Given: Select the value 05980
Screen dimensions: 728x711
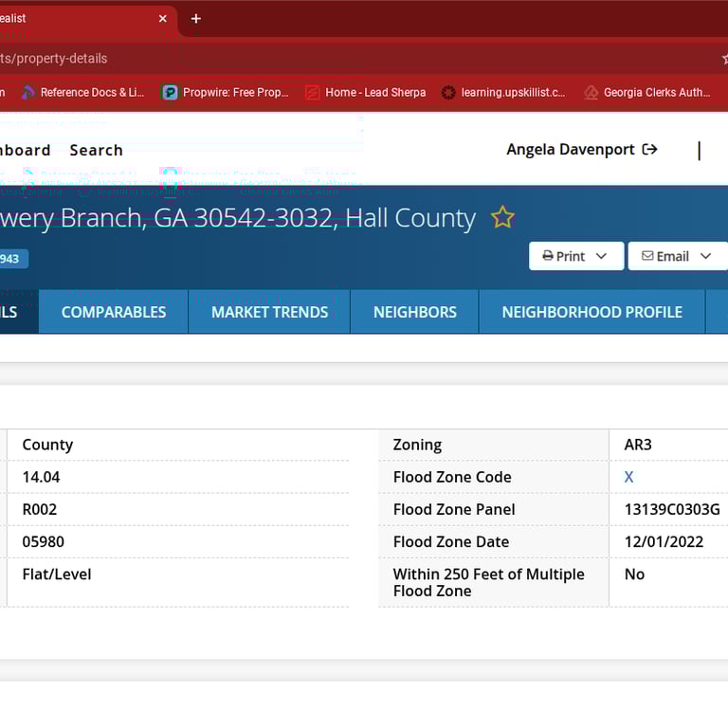Looking at the screenshot, I should 43,542.
